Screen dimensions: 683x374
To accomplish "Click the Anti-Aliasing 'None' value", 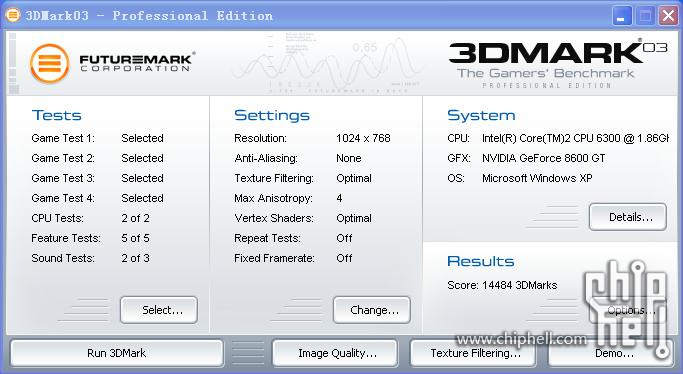I will (x=349, y=158).
